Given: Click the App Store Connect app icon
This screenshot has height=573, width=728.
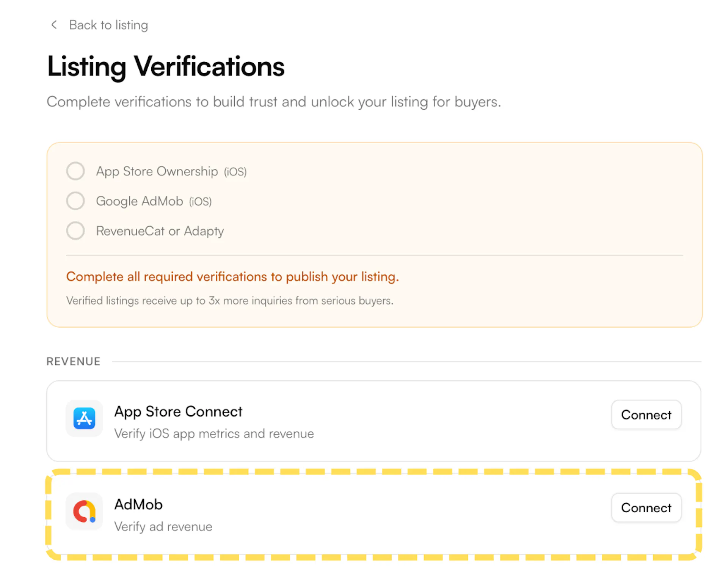Looking at the screenshot, I should tap(84, 418).
